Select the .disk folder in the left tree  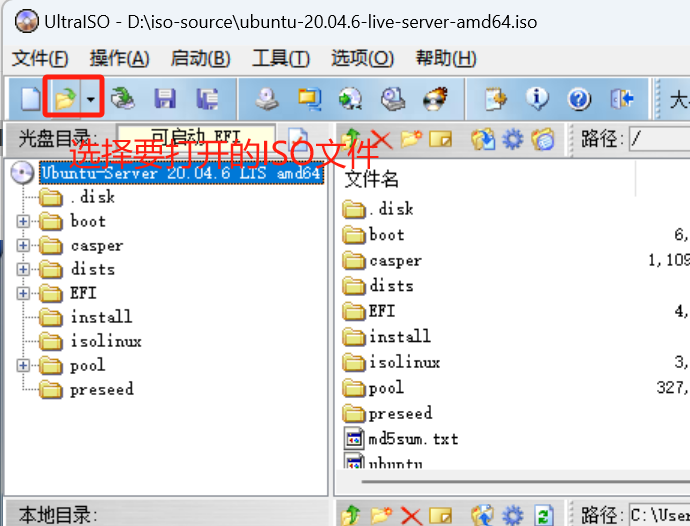pyautogui.click(x=93, y=197)
